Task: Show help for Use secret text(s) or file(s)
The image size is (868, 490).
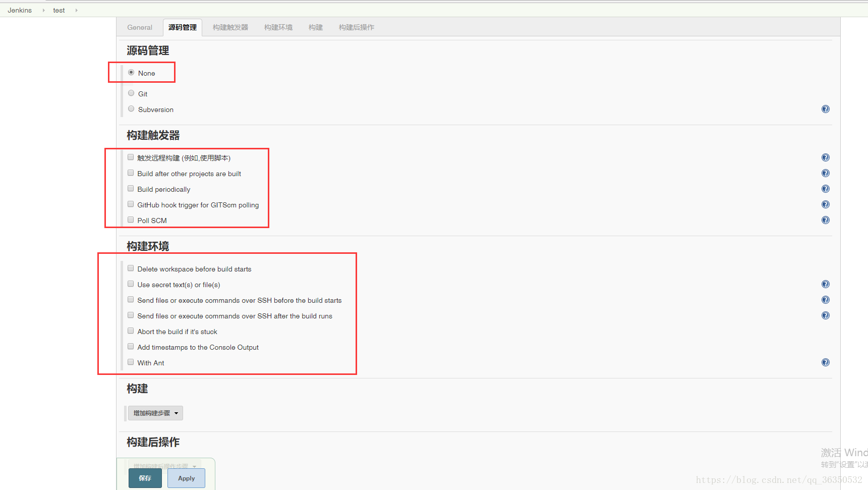Action: tap(826, 284)
